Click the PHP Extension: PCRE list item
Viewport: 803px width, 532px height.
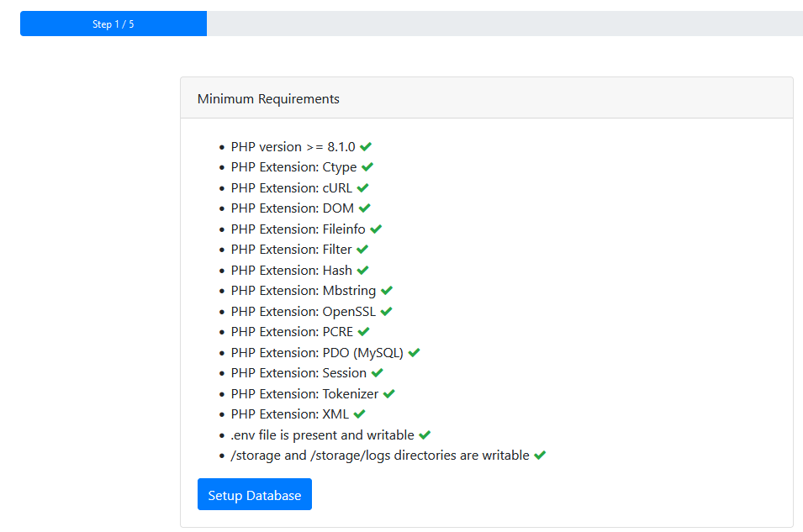pyautogui.click(x=292, y=331)
